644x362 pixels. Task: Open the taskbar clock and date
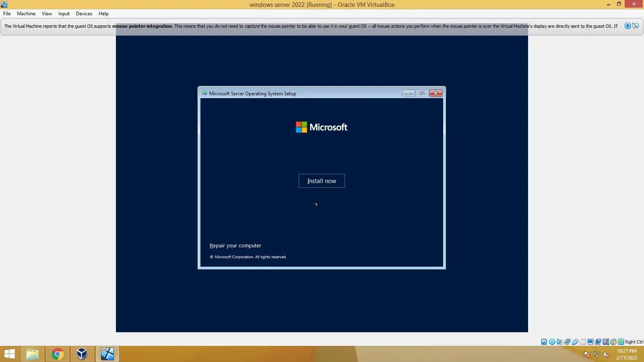point(627,354)
